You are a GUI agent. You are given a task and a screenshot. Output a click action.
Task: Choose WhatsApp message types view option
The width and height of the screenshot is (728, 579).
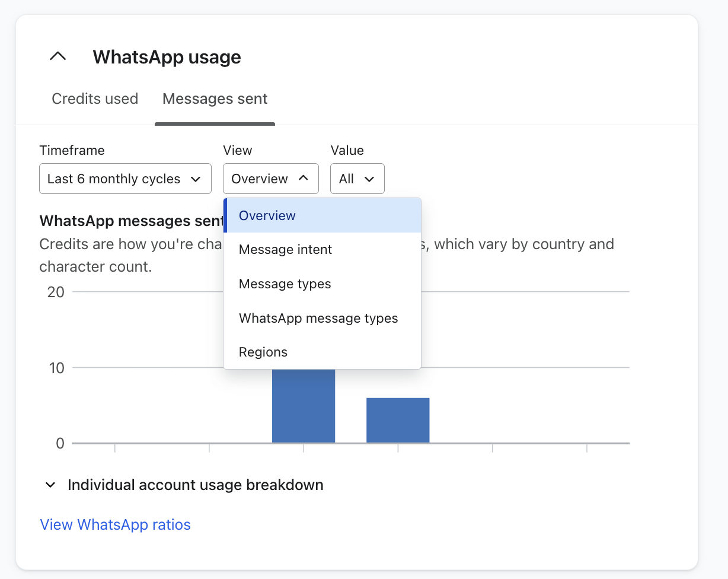point(318,319)
